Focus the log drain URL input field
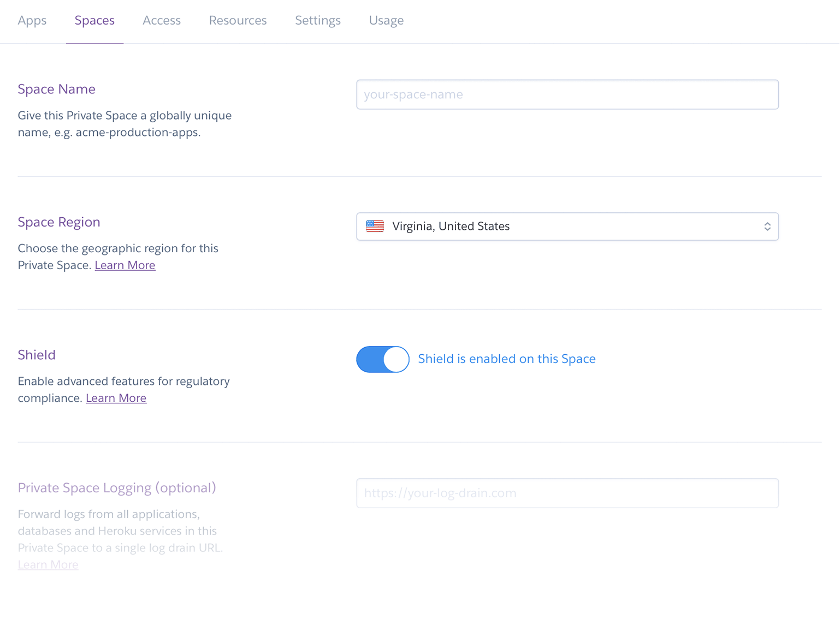The image size is (840, 619). coord(567,493)
